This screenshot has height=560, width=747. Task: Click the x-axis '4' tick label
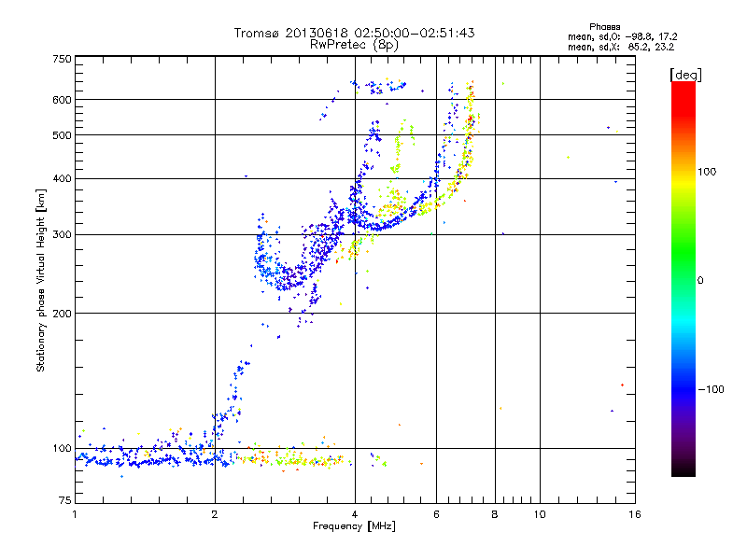point(355,514)
